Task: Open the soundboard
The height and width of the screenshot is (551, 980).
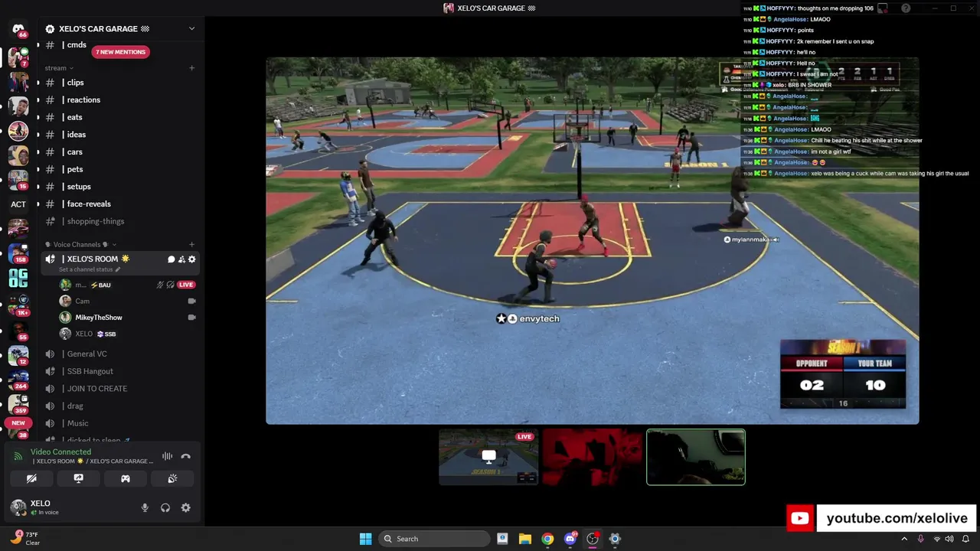Action: coord(172,478)
